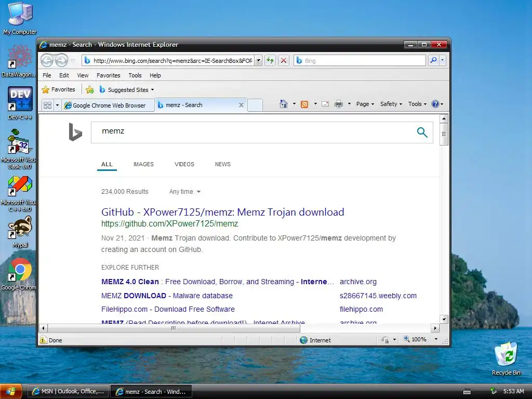
Task: Click the horizontal scrollbar right arrow
Action: tap(435, 328)
